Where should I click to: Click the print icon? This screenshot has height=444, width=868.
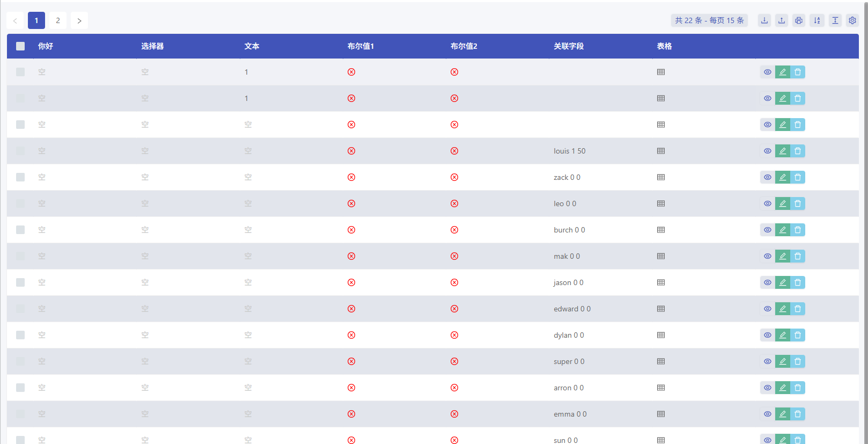click(x=799, y=20)
